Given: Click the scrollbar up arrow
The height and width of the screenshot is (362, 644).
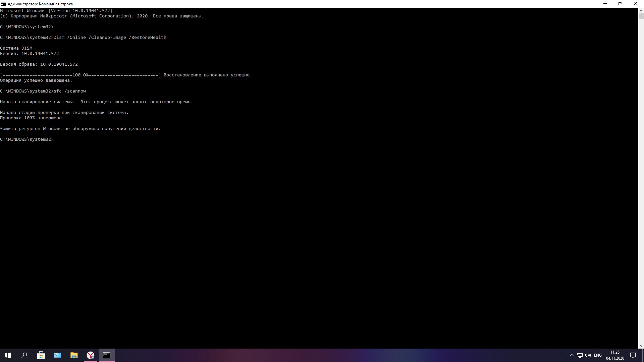Looking at the screenshot, I should click(x=641, y=10).
